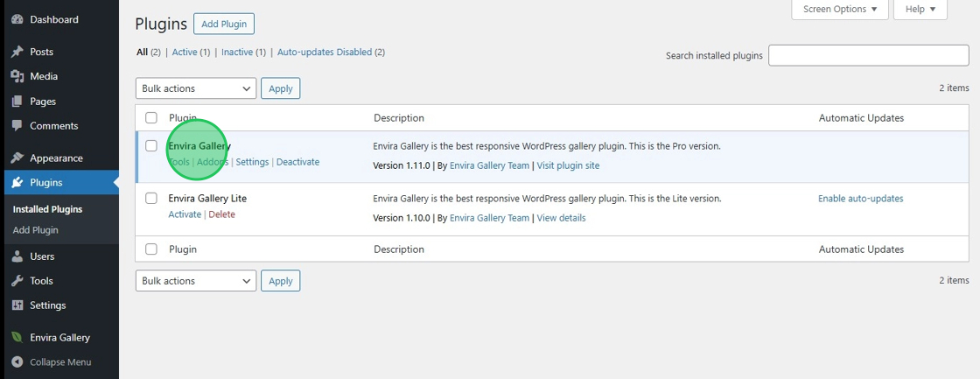Image resolution: width=980 pixels, height=379 pixels.
Task: Click the Pages icon in sidebar
Action: pyautogui.click(x=17, y=102)
